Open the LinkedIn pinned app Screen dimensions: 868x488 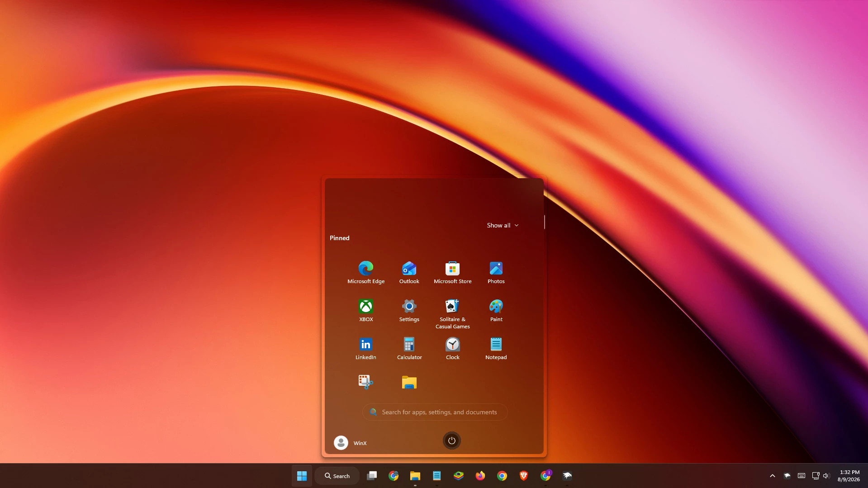365,348
